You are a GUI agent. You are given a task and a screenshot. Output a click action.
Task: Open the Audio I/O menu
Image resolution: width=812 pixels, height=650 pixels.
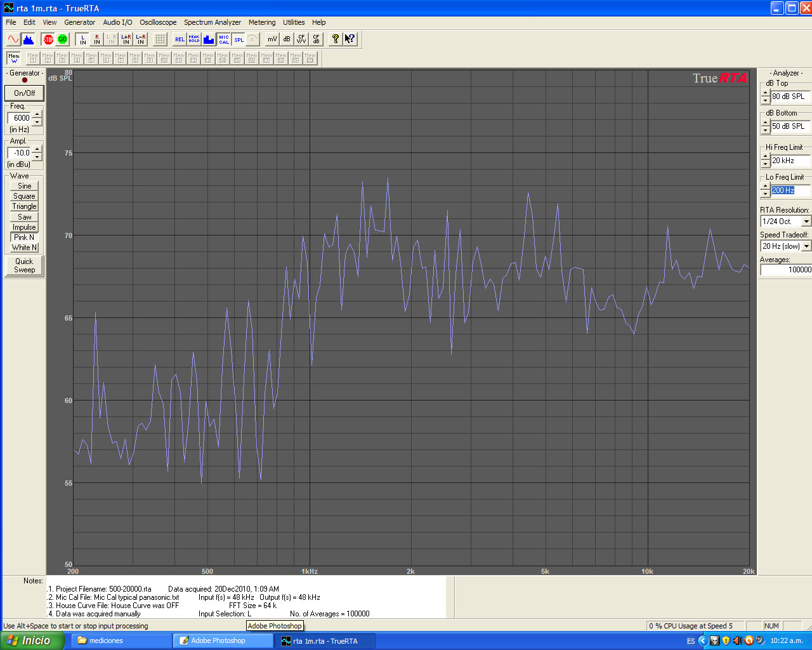[117, 22]
